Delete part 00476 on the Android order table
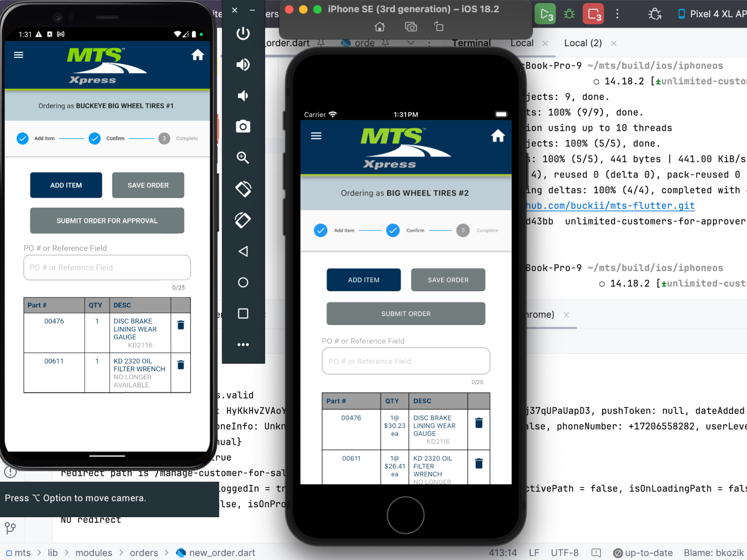 click(181, 325)
